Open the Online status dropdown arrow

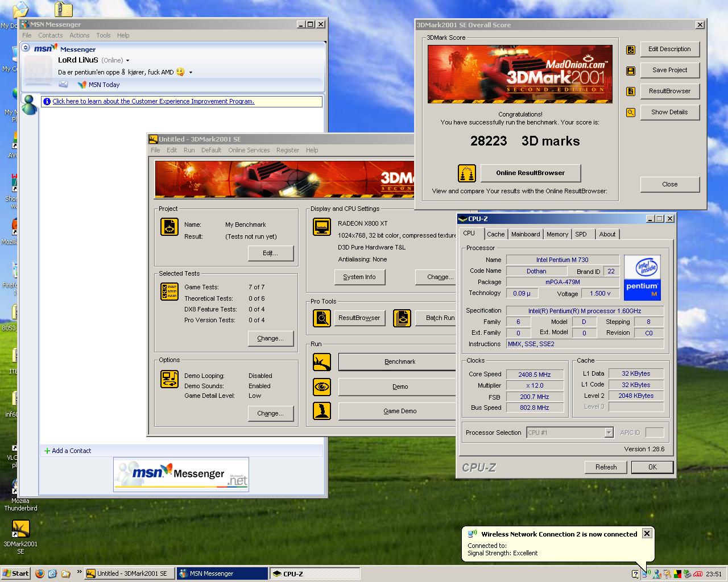coord(127,60)
